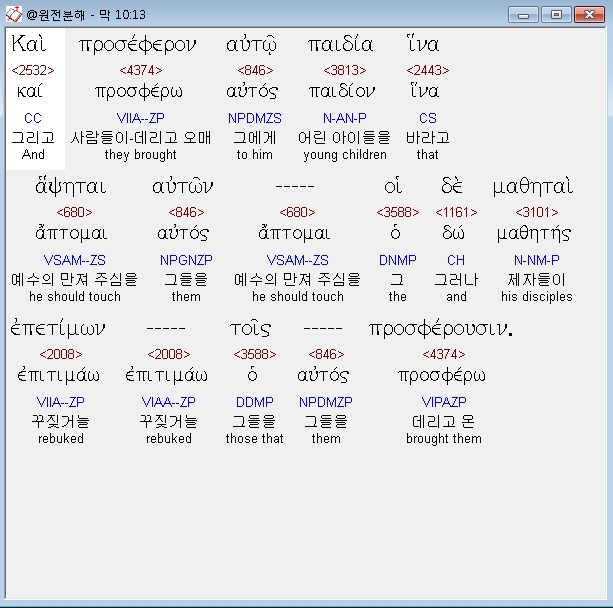Click the parsing code 'N-NM-P'

(x=537, y=260)
